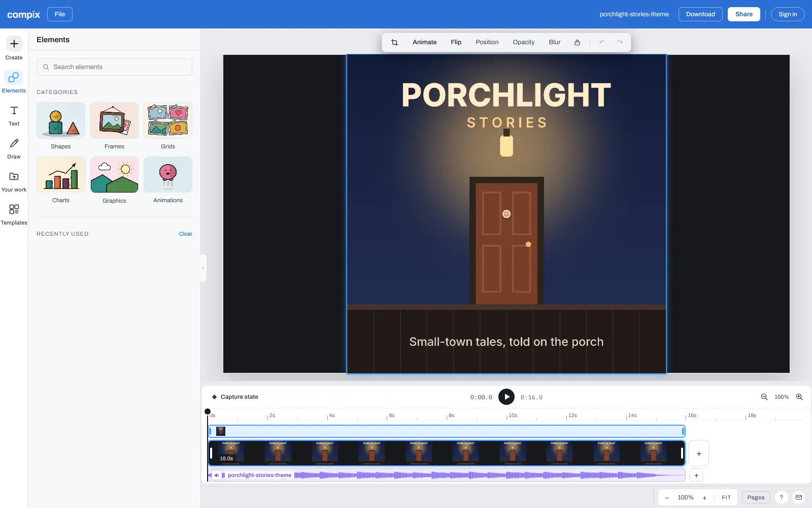This screenshot has width=812, height=508.
Task: Open the Flip options
Action: click(x=456, y=42)
